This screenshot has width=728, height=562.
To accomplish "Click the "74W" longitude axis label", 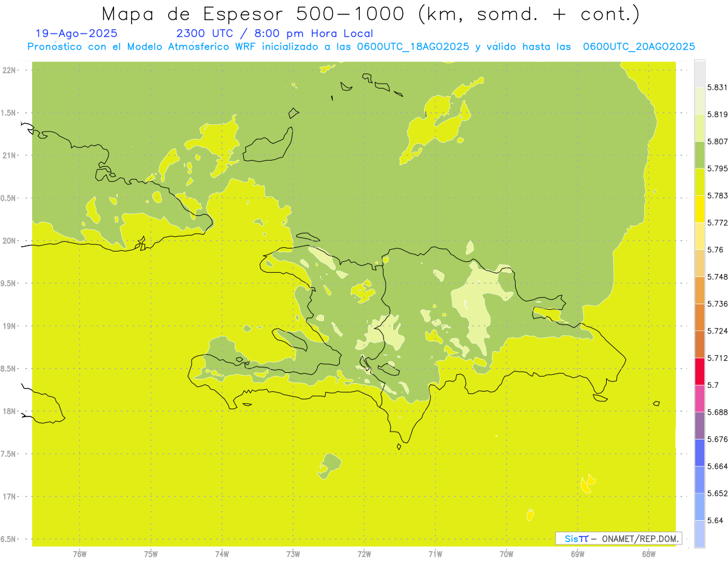I will click(x=222, y=554).
